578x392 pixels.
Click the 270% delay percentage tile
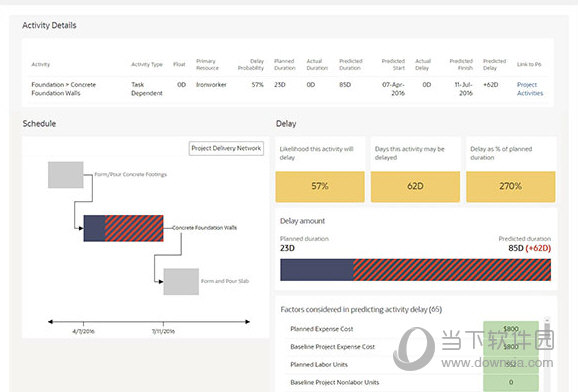[x=511, y=186]
